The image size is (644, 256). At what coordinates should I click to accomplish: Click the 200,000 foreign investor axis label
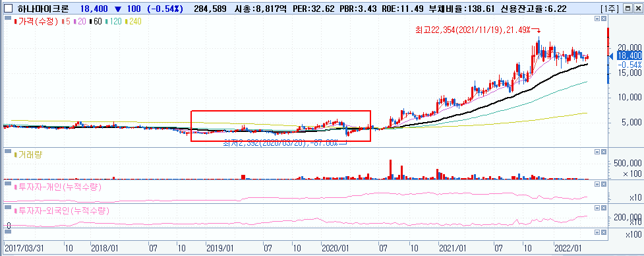click(x=627, y=216)
